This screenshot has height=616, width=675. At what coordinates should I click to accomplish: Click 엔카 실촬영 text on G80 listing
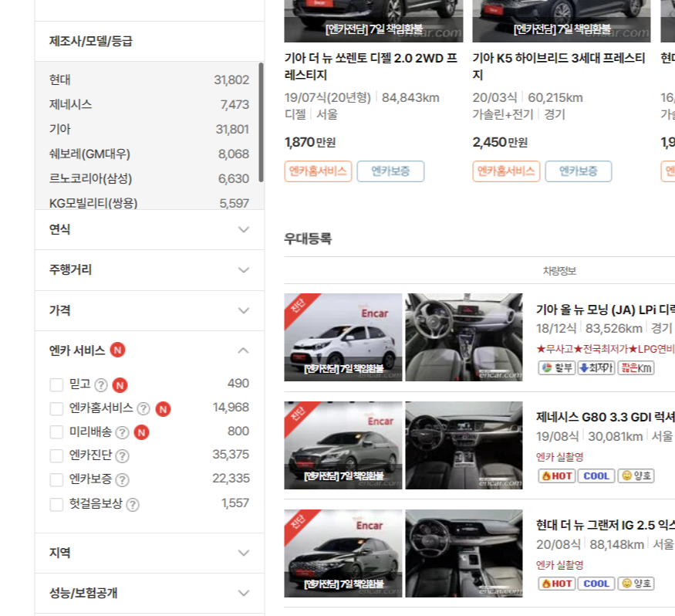(559, 457)
